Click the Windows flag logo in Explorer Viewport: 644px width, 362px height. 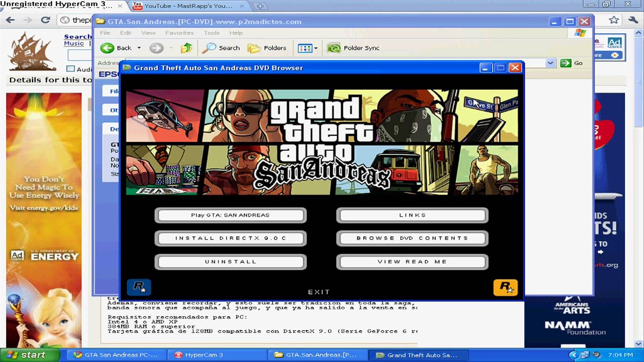pos(580,33)
